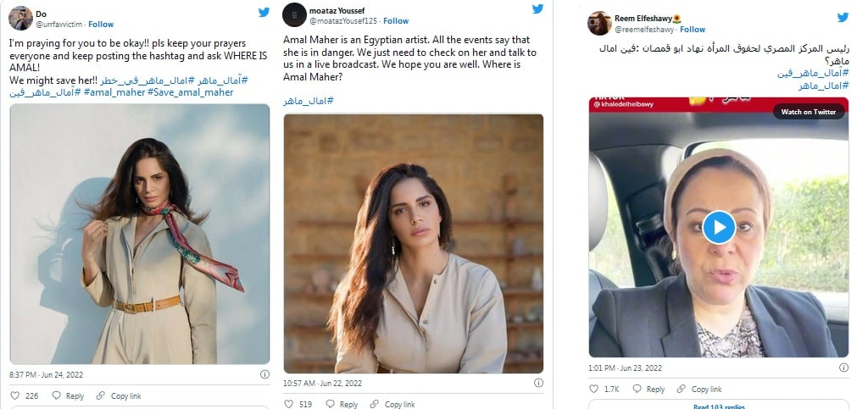The height and width of the screenshot is (409, 868).
Task: Open Do's profile avatar
Action: (20, 18)
